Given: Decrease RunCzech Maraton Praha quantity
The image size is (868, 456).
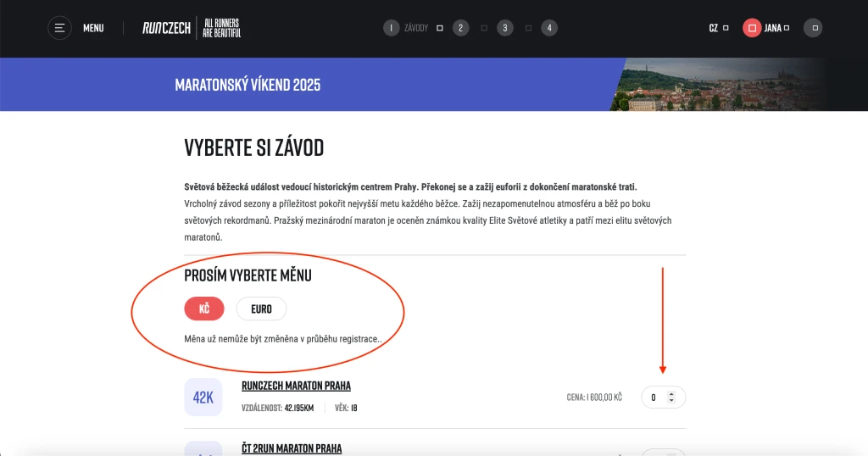Looking at the screenshot, I should [671, 401].
